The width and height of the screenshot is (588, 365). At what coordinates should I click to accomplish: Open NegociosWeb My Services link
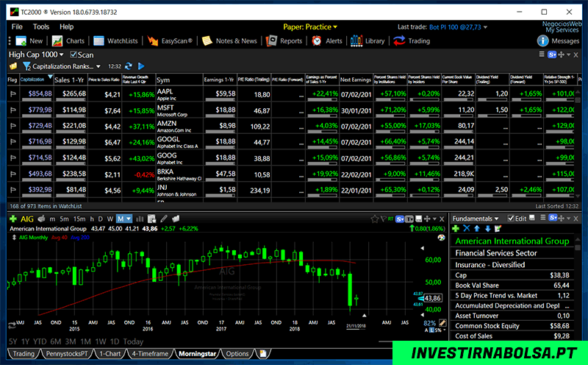[x=562, y=26]
